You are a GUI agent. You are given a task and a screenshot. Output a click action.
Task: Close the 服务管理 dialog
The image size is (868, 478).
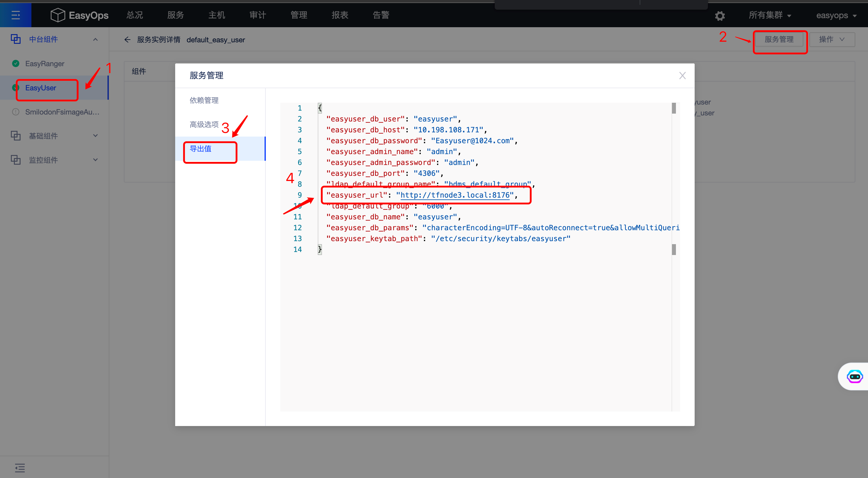pyautogui.click(x=682, y=76)
